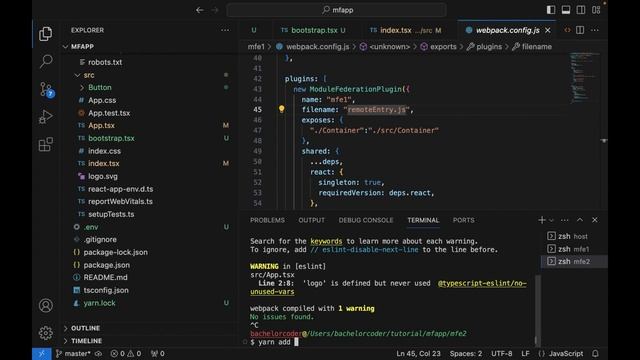
Task: Split the editor to the right
Action: click(580, 30)
